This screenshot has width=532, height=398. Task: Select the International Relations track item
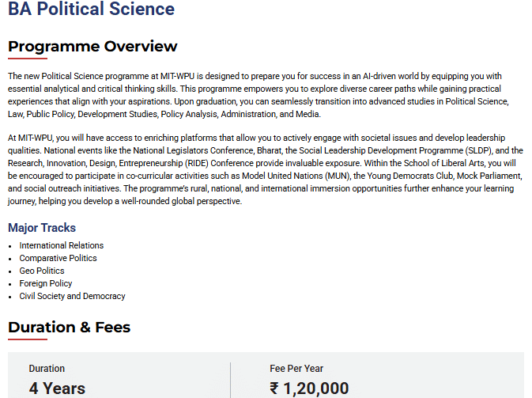point(62,245)
